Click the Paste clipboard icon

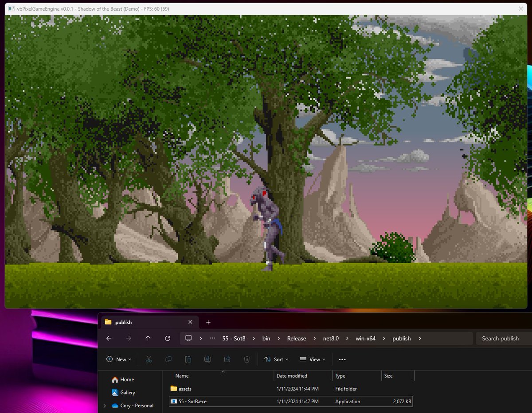coord(188,359)
